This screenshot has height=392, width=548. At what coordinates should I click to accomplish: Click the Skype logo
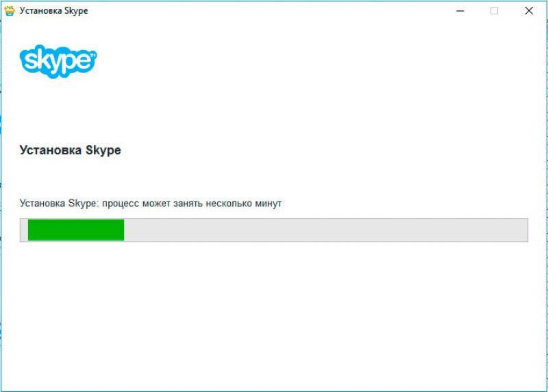coord(58,61)
